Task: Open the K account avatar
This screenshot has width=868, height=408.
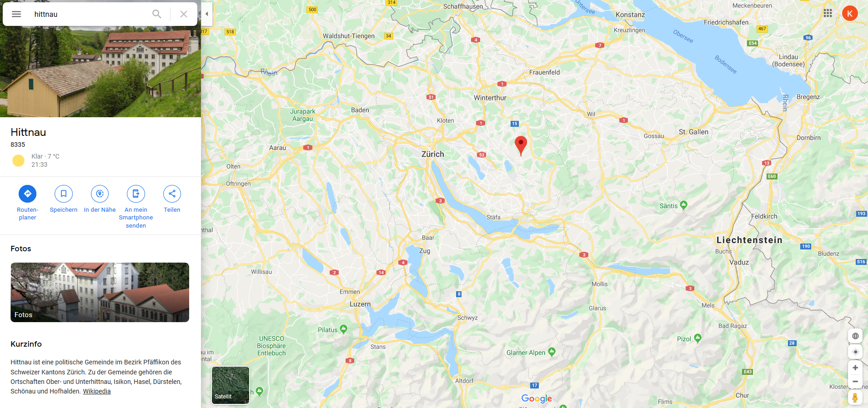Action: tap(850, 13)
